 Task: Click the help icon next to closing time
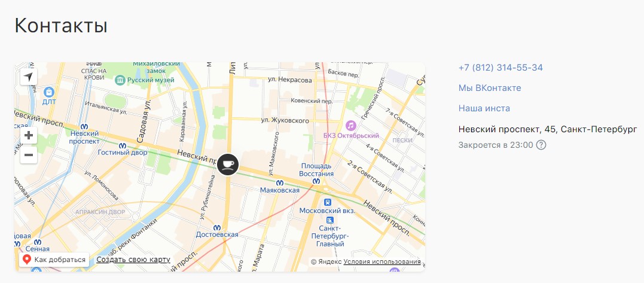tap(541, 145)
